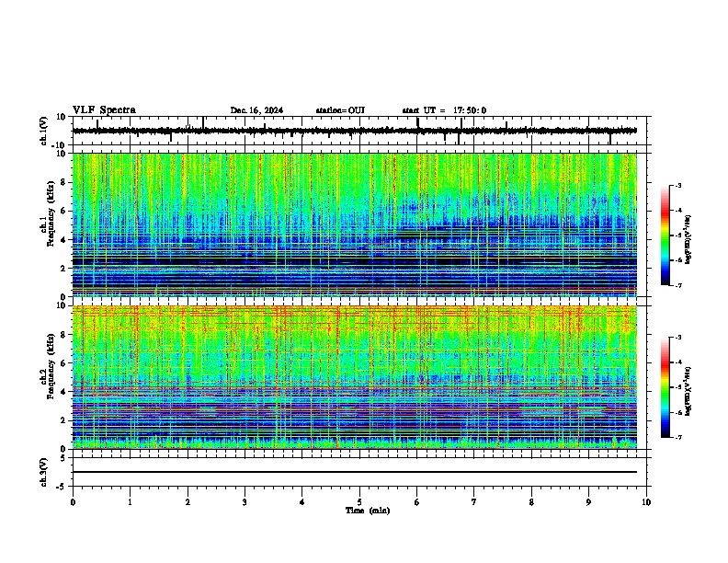This screenshot has height=563, width=728.
Task: Click the "-3" label on ch.2 color scale
Action: (678, 338)
